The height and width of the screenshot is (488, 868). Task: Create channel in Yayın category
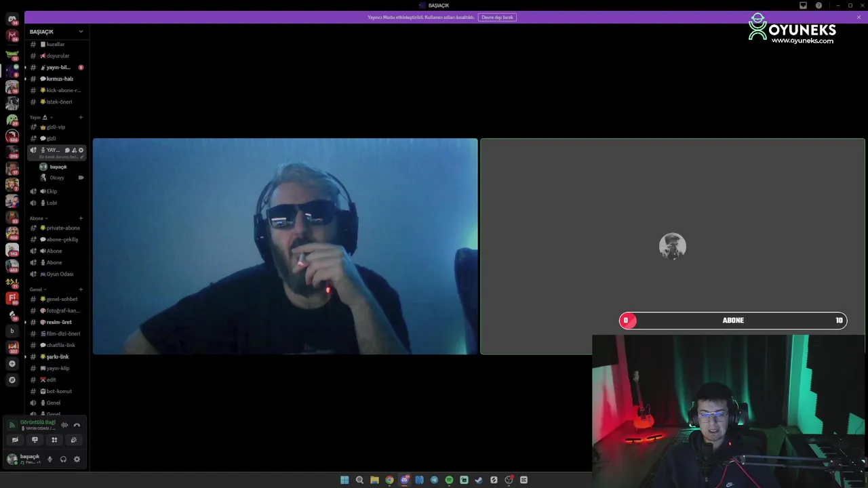[x=81, y=117]
